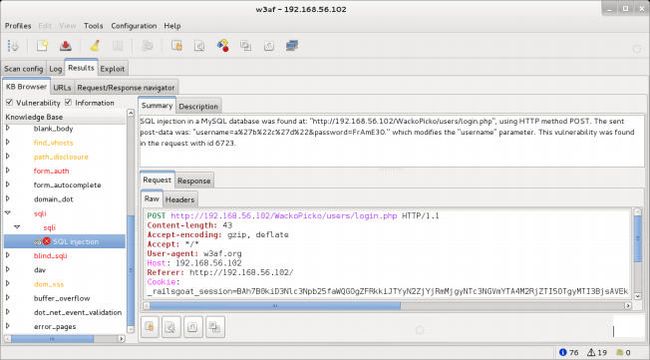This screenshot has width=650, height=360.
Task: Click the first bottom-row request tool icon
Action: [150, 327]
